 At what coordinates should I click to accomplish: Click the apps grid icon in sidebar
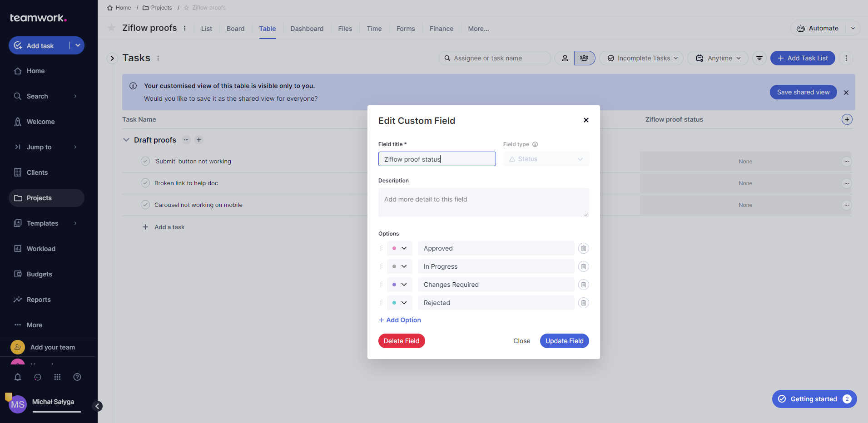(x=57, y=377)
